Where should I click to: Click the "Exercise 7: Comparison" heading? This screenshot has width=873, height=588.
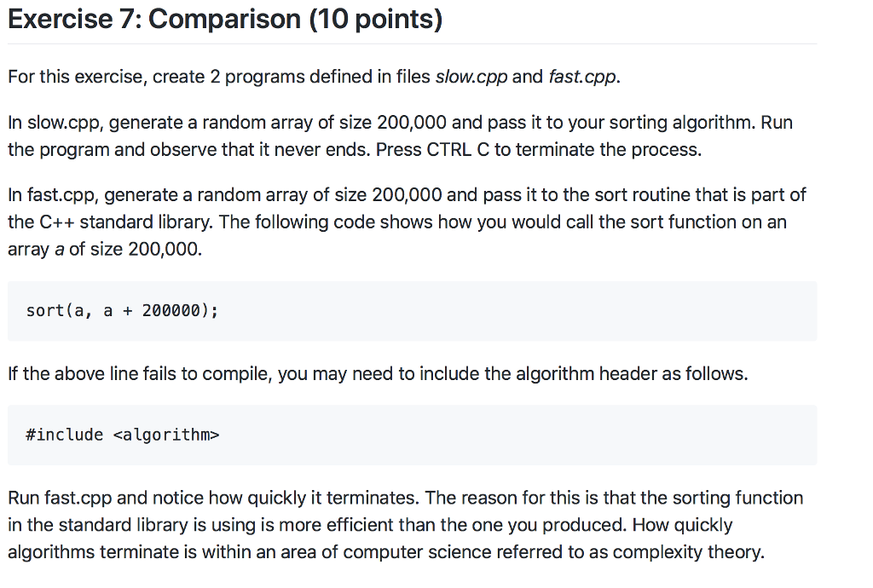click(153, 19)
